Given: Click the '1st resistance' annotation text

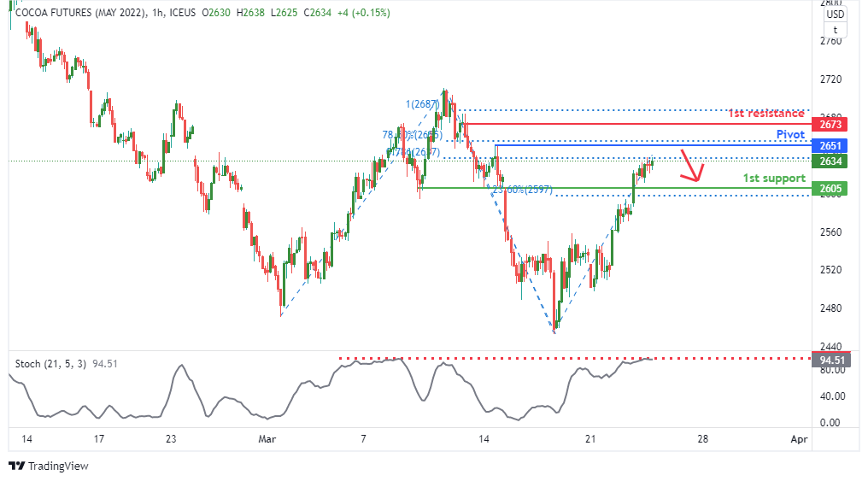Looking at the screenshot, I should coord(765,114).
